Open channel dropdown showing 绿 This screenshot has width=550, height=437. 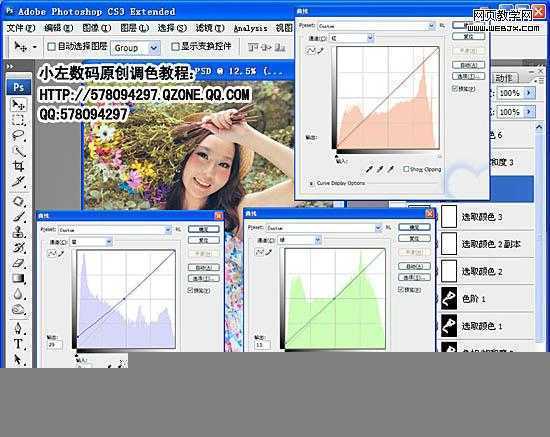317,240
